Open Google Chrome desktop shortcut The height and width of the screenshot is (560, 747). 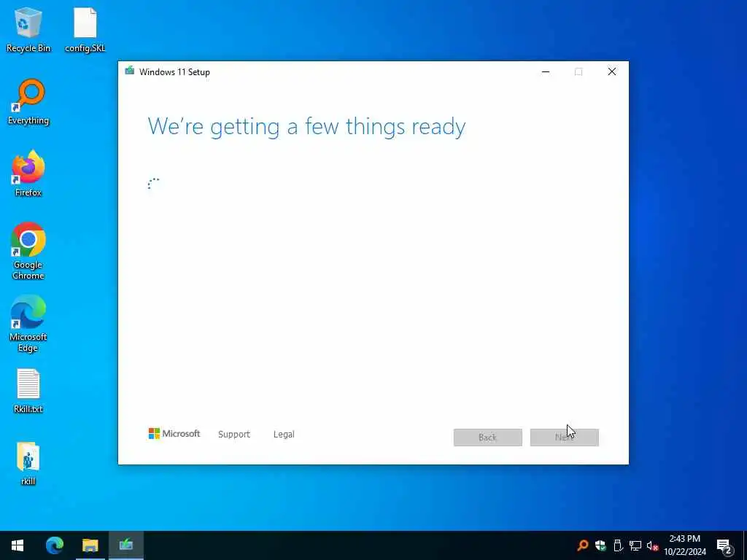click(28, 251)
